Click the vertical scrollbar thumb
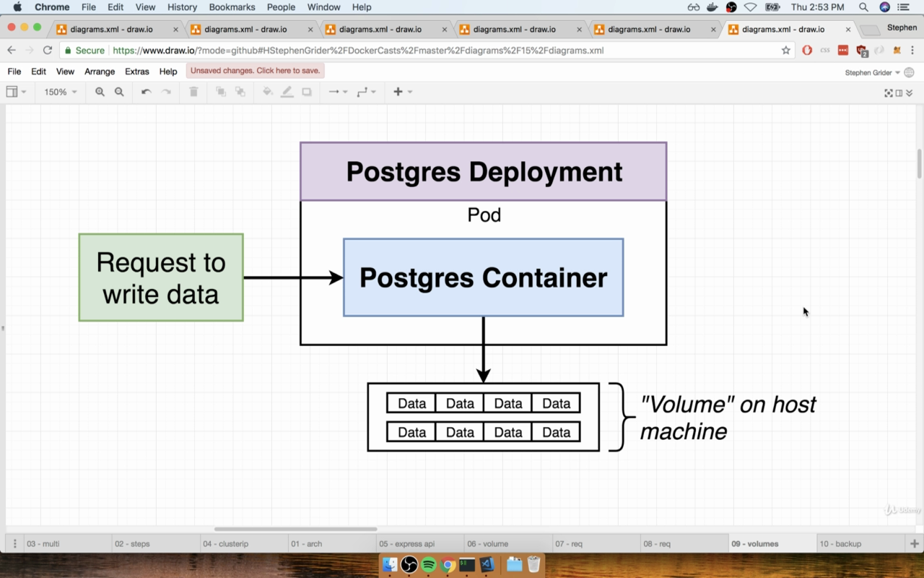This screenshot has height=578, width=924. click(919, 163)
